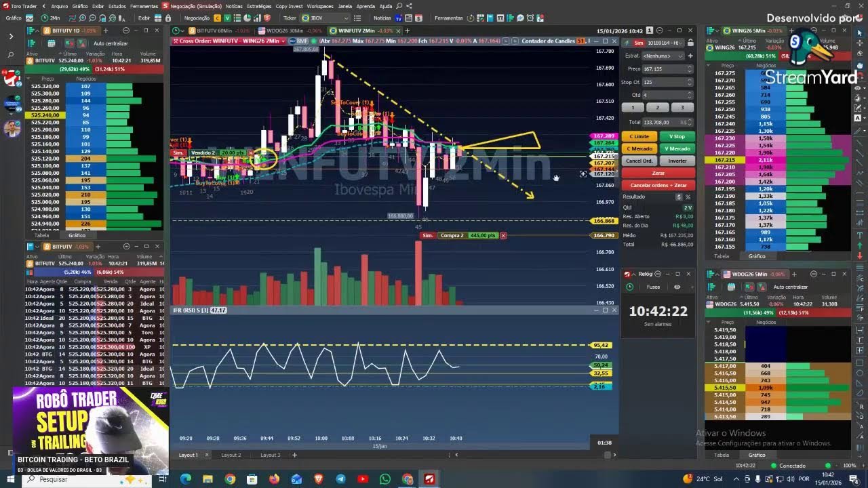
Task: Click the zoom-in magnifier in the chart toolbar
Action: point(82,18)
